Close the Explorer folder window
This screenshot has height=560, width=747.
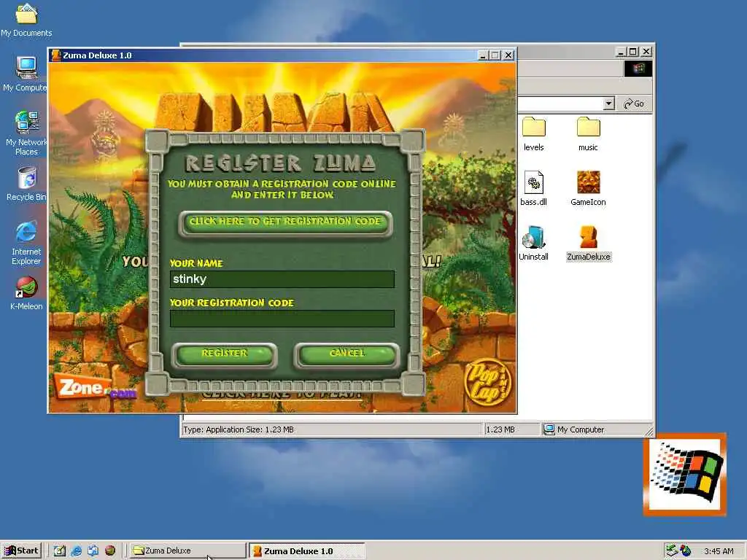click(646, 52)
